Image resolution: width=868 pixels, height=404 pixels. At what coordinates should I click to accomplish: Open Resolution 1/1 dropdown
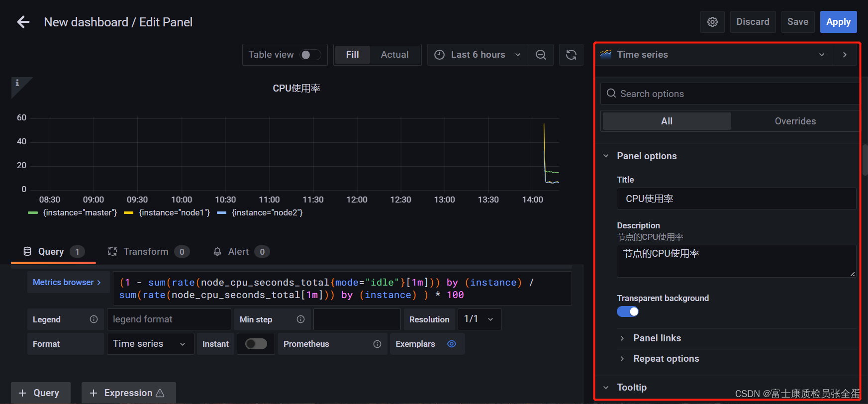tap(480, 319)
